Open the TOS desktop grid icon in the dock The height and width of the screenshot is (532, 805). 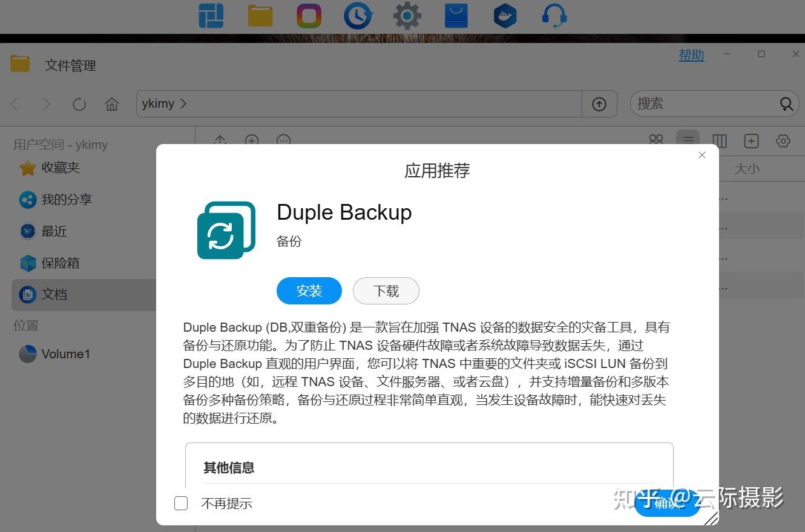click(x=211, y=16)
